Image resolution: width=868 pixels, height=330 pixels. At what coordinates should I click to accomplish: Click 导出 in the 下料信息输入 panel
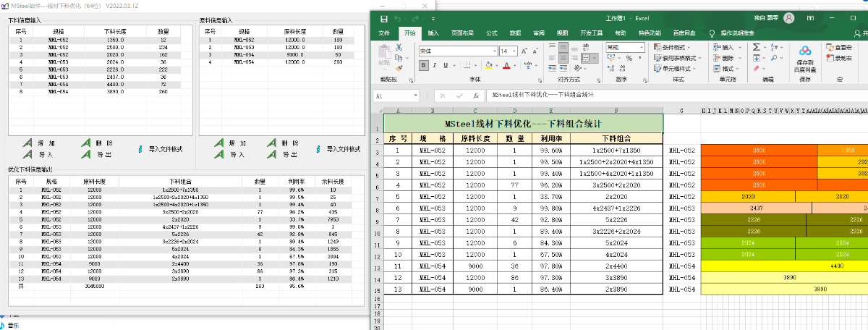pyautogui.click(x=96, y=154)
